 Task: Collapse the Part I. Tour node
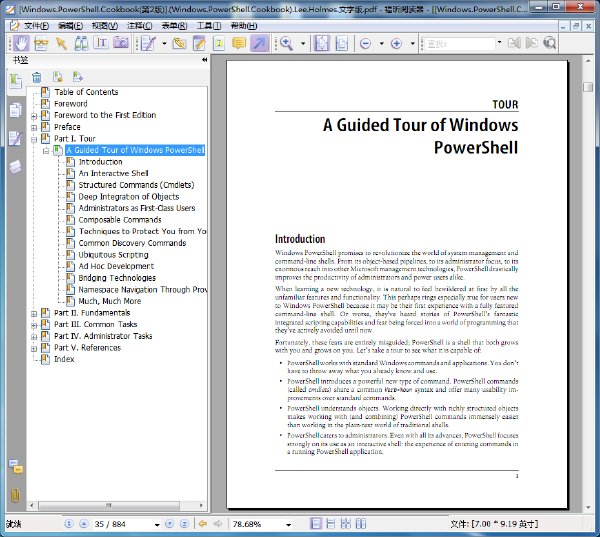tap(34, 139)
